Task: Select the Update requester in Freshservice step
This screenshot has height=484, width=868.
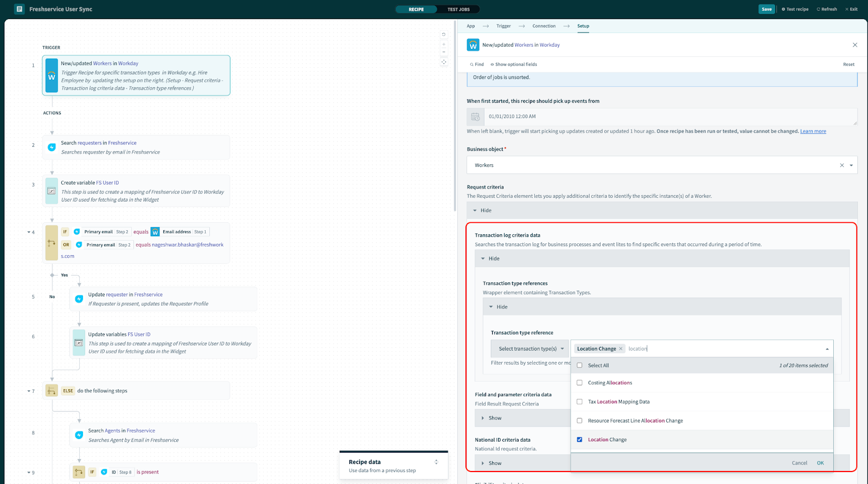Action: tap(163, 299)
